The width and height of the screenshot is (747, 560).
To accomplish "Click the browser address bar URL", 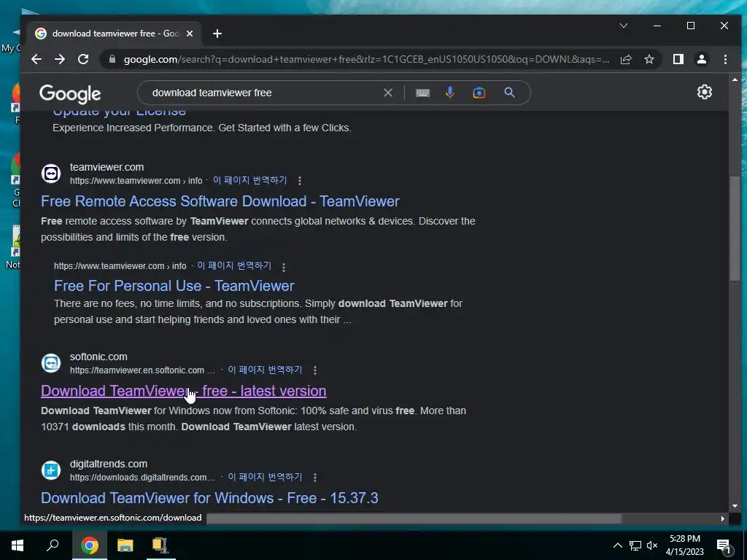I will 366,60.
